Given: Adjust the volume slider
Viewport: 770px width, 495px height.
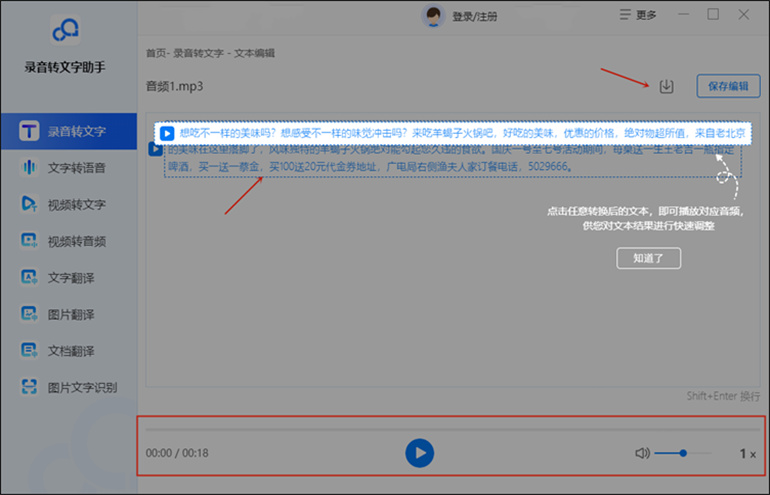Looking at the screenshot, I should [683, 453].
